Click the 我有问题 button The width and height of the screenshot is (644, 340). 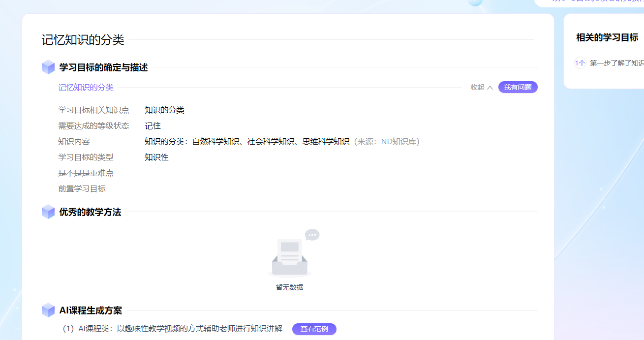pyautogui.click(x=518, y=87)
